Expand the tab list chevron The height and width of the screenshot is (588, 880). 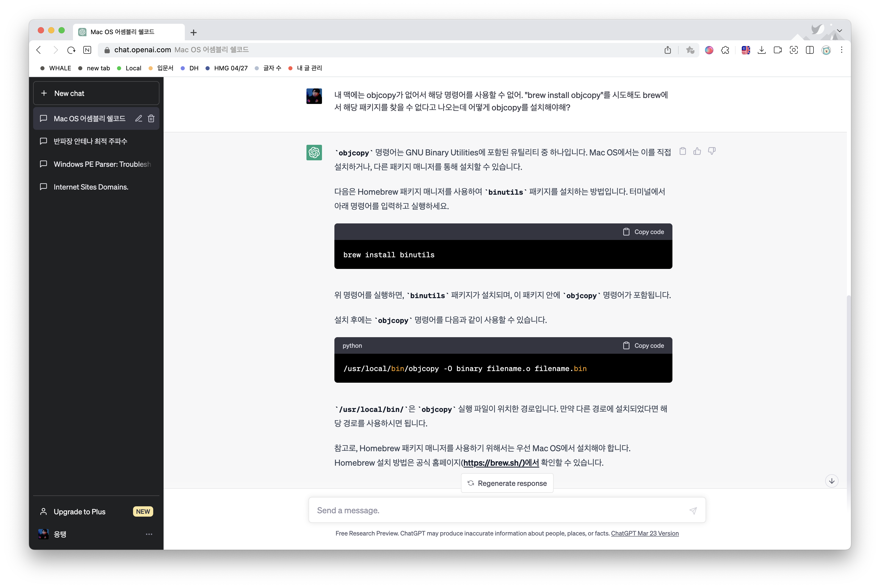click(839, 31)
